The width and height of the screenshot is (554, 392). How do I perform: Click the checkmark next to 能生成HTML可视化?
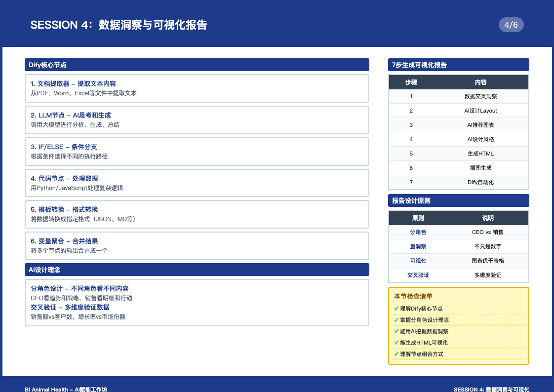[396, 343]
